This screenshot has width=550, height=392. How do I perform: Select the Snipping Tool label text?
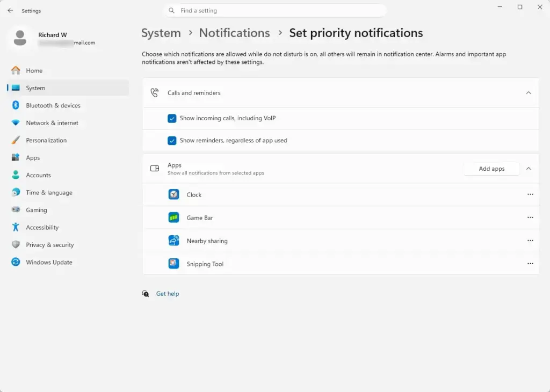click(x=205, y=264)
